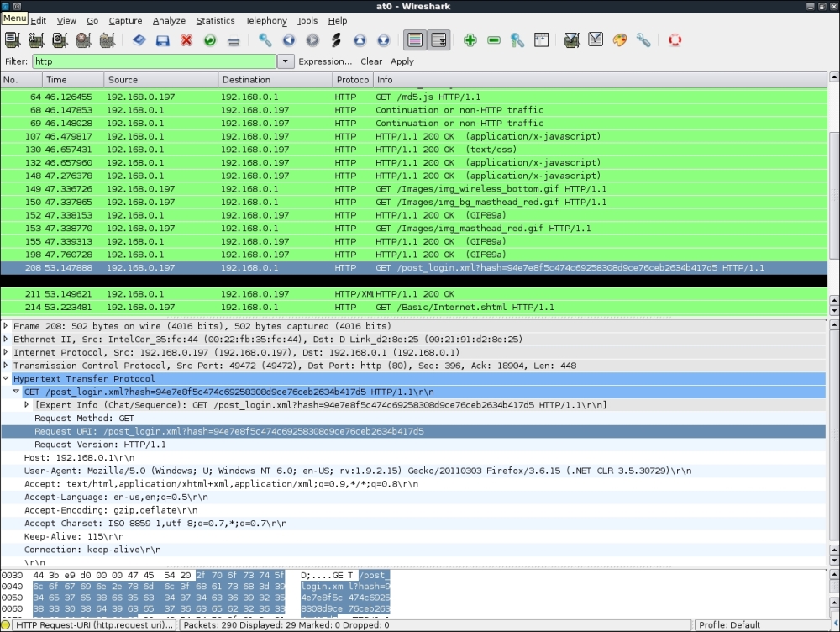Viewport: 840px width, 632px height.
Task: Open the View menu
Action: click(x=66, y=20)
